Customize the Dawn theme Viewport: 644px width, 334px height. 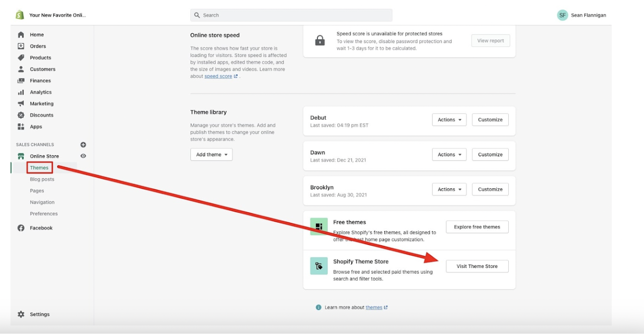pos(490,155)
